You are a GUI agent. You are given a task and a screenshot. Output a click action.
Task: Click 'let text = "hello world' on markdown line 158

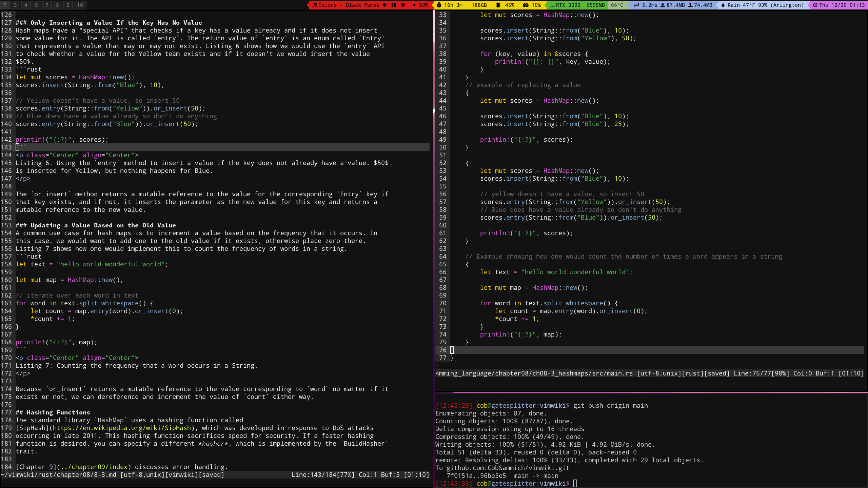pos(92,264)
